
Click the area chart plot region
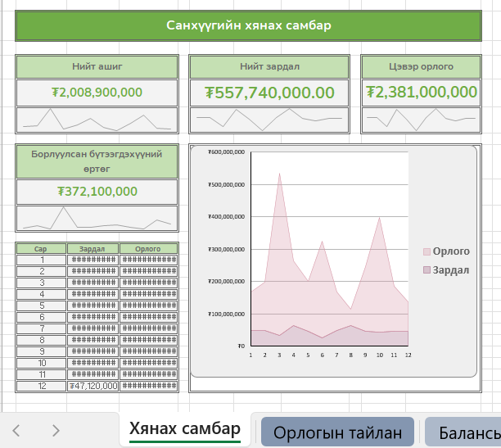[x=327, y=262]
